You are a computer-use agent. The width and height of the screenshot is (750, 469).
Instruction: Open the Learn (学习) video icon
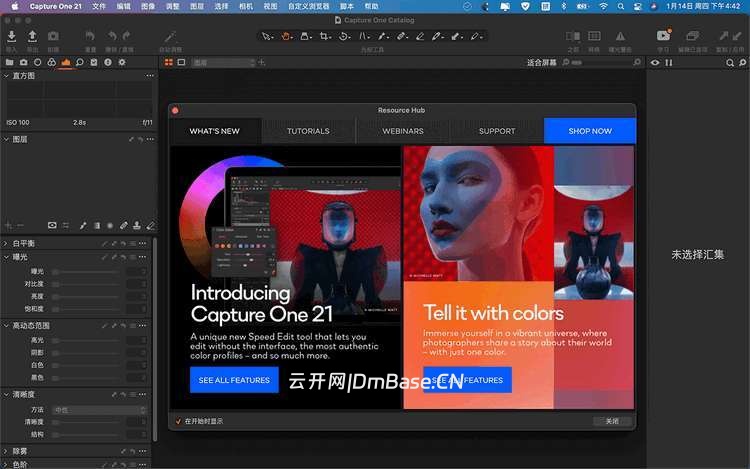[663, 37]
